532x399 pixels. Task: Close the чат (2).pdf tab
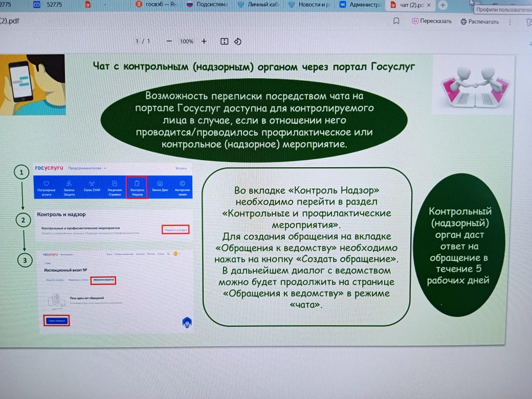tap(429, 5)
